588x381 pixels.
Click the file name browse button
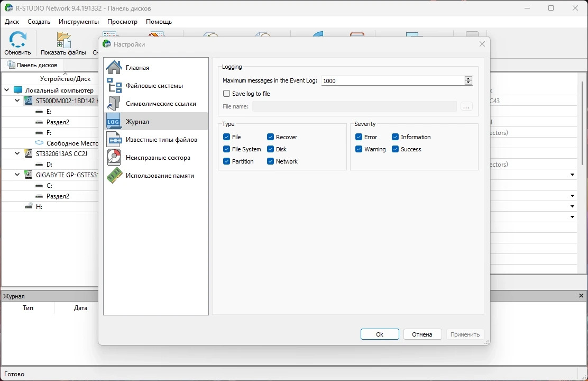(466, 106)
